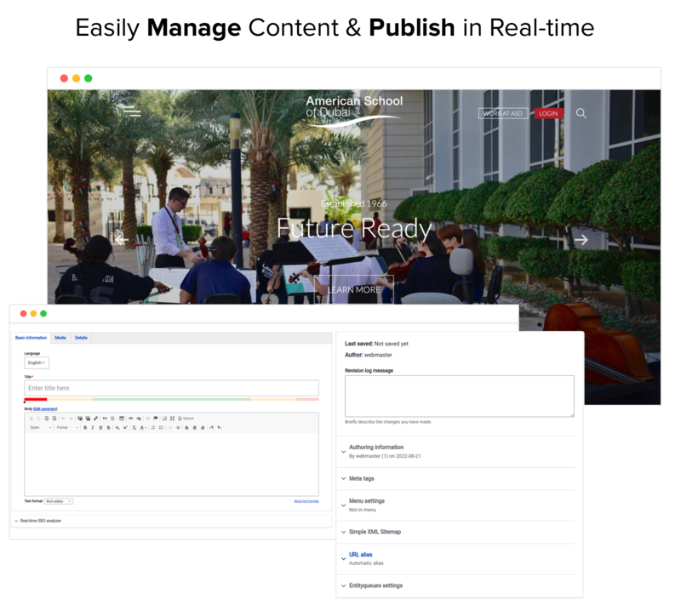Toggle bold formatting in the editor

click(85, 428)
